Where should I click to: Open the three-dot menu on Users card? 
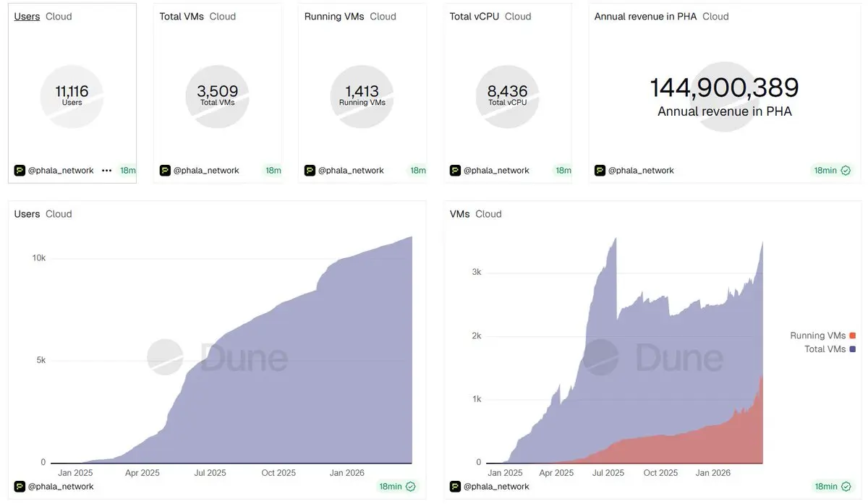pos(106,171)
